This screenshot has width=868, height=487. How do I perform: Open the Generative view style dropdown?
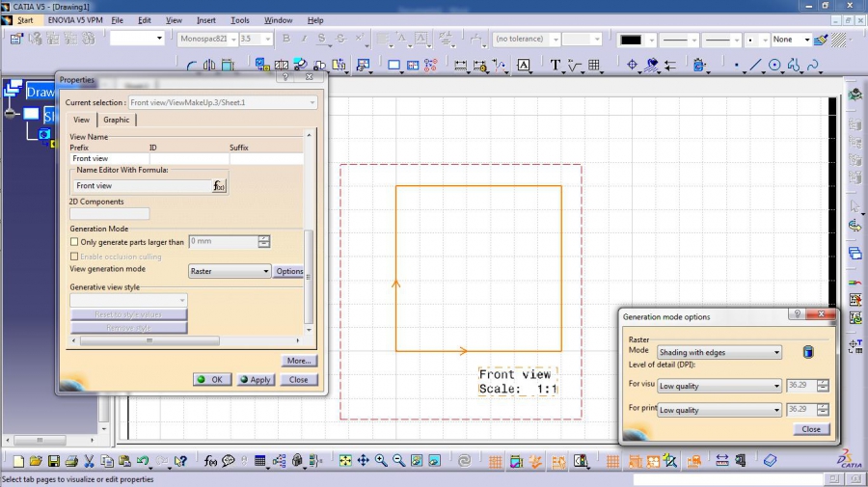coord(128,300)
